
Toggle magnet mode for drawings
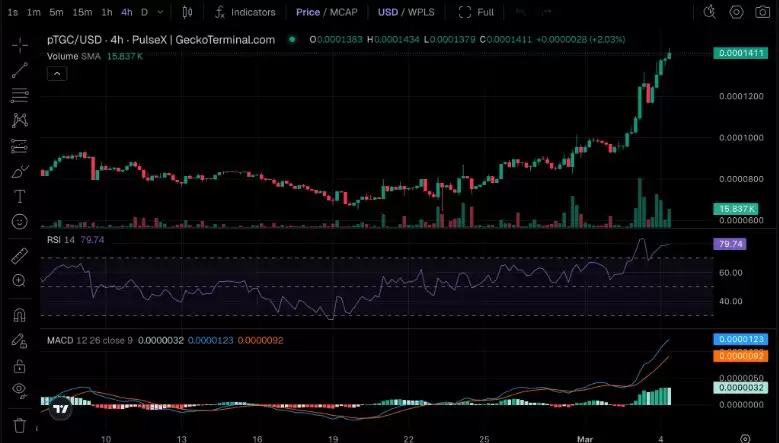coord(19,315)
